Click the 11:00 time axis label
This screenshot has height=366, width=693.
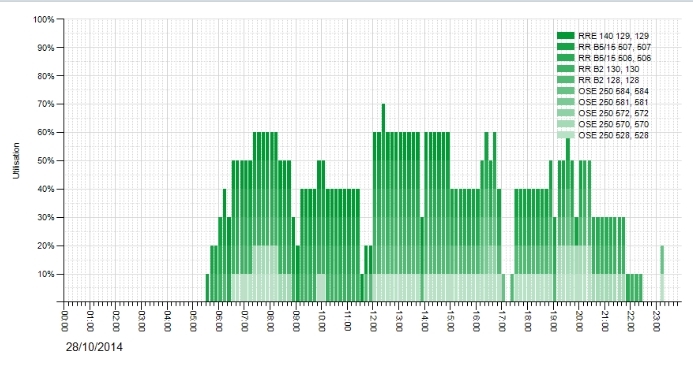point(347,320)
